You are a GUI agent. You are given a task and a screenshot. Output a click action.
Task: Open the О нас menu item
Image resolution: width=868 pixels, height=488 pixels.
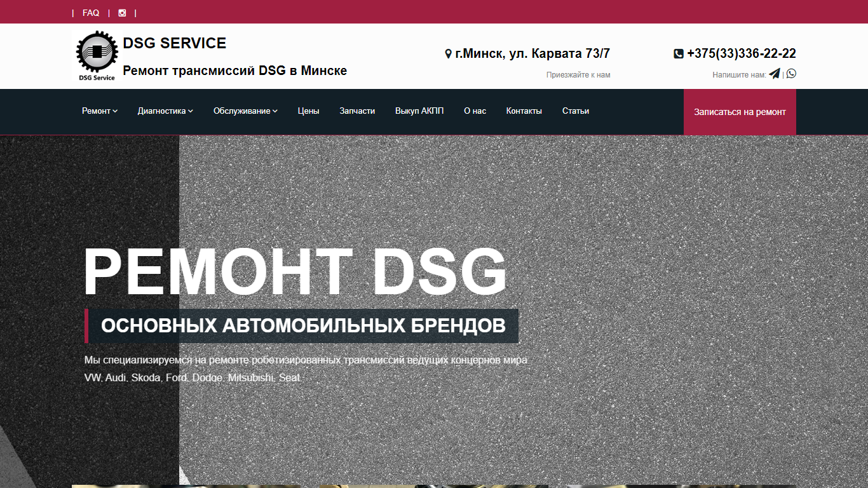pos(475,111)
